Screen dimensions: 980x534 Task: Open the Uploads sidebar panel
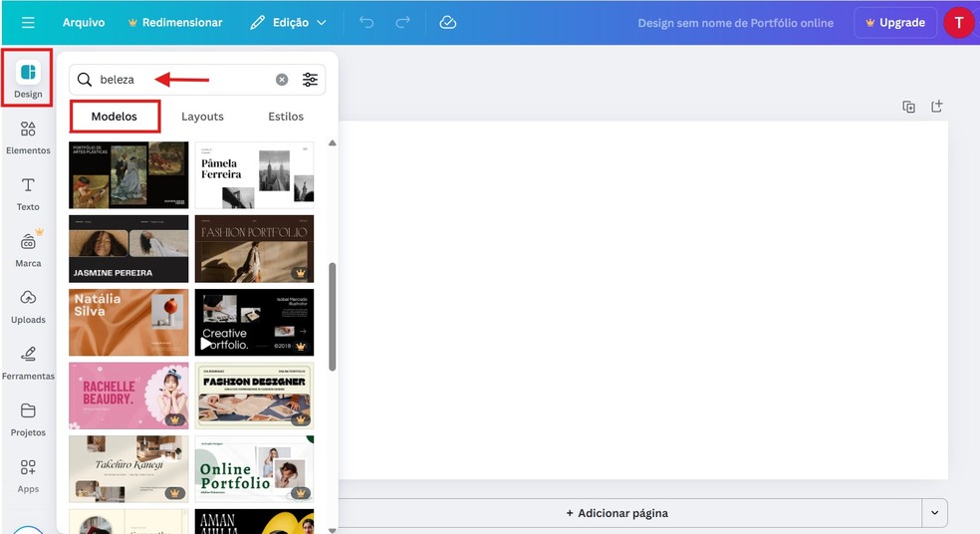[x=28, y=307]
